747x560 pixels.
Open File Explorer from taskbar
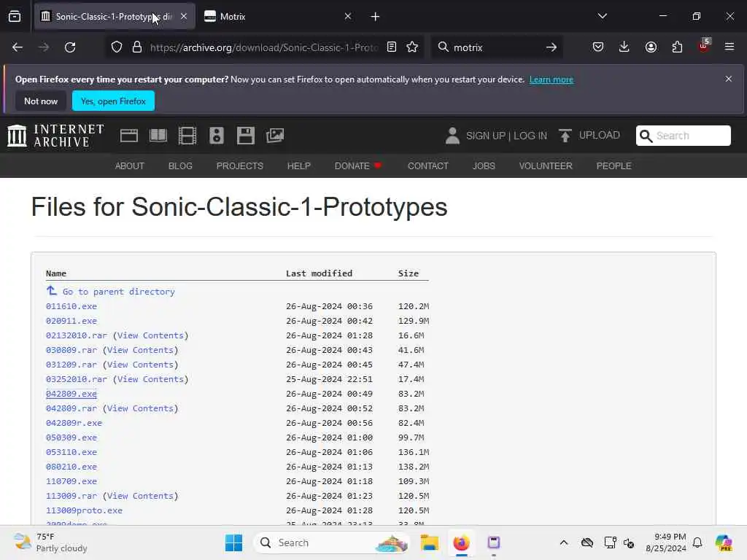429,542
